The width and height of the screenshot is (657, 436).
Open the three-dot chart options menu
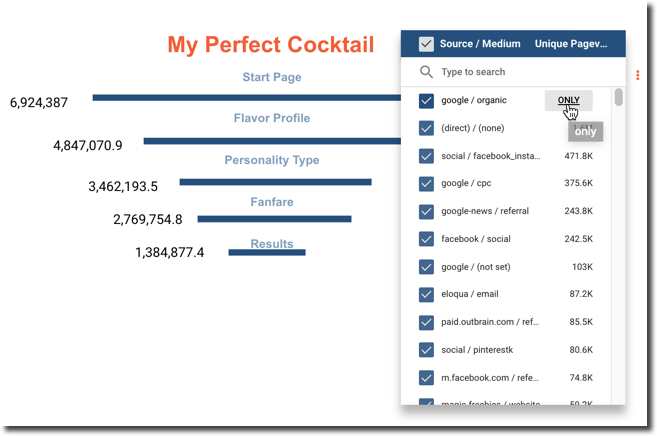(x=638, y=75)
